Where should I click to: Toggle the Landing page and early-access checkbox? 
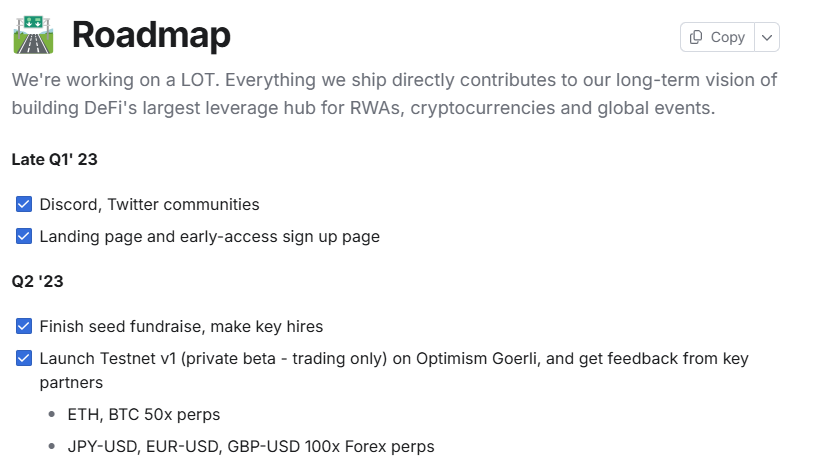click(x=24, y=237)
